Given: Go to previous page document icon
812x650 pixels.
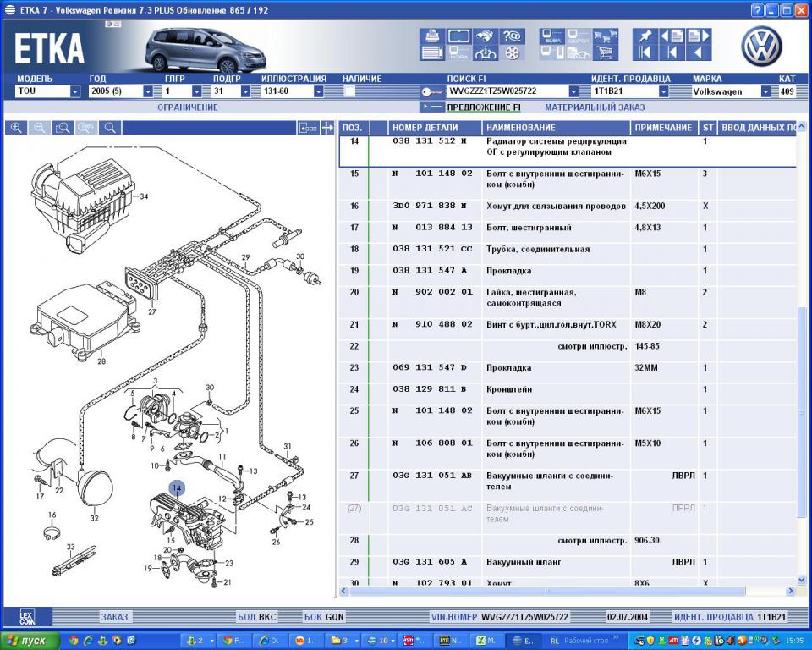Looking at the screenshot, I should point(672,36).
